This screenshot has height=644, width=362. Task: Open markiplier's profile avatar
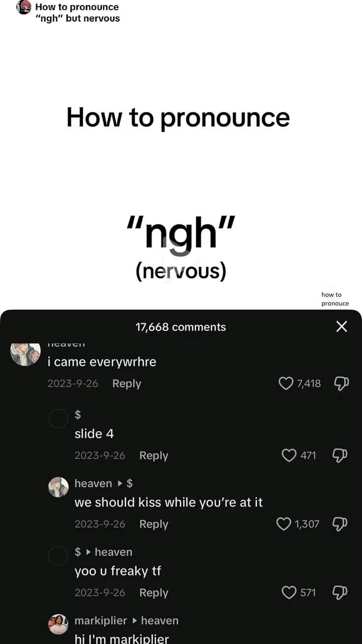click(x=58, y=624)
